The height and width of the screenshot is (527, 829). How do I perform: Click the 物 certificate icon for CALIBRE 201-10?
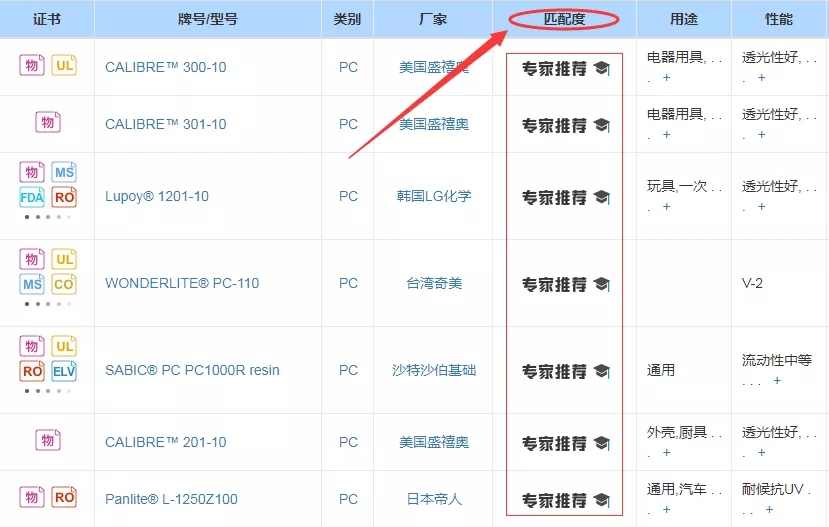47,440
